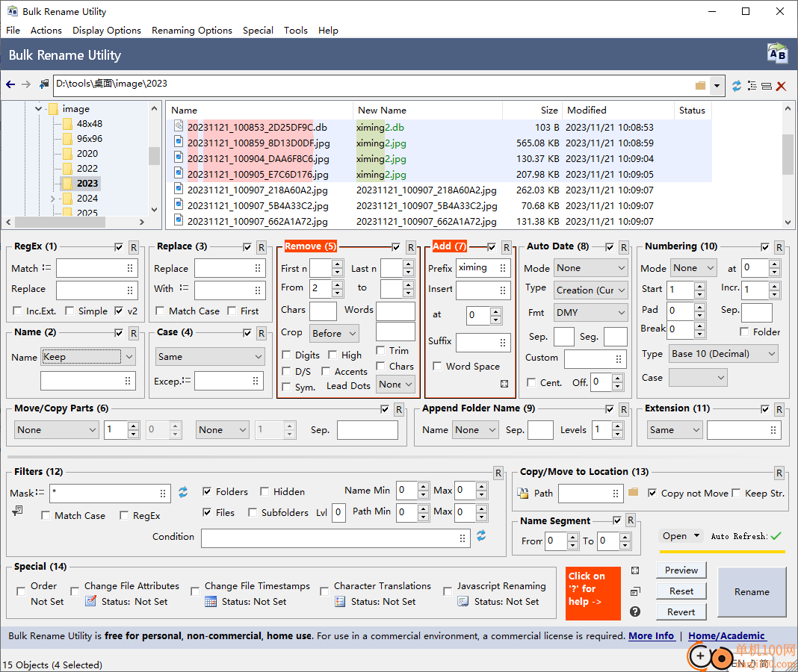The width and height of the screenshot is (798, 672).
Task: Open the Case dropdown showing Same
Action: [210, 357]
